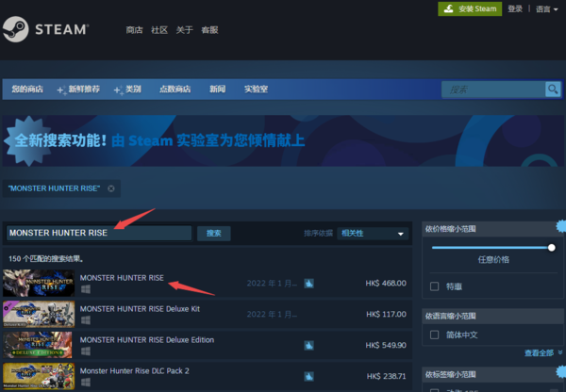The height and width of the screenshot is (392, 566).
Task: Open MONSTER HUNTER RISE Deluxe Kit result
Action: point(140,309)
